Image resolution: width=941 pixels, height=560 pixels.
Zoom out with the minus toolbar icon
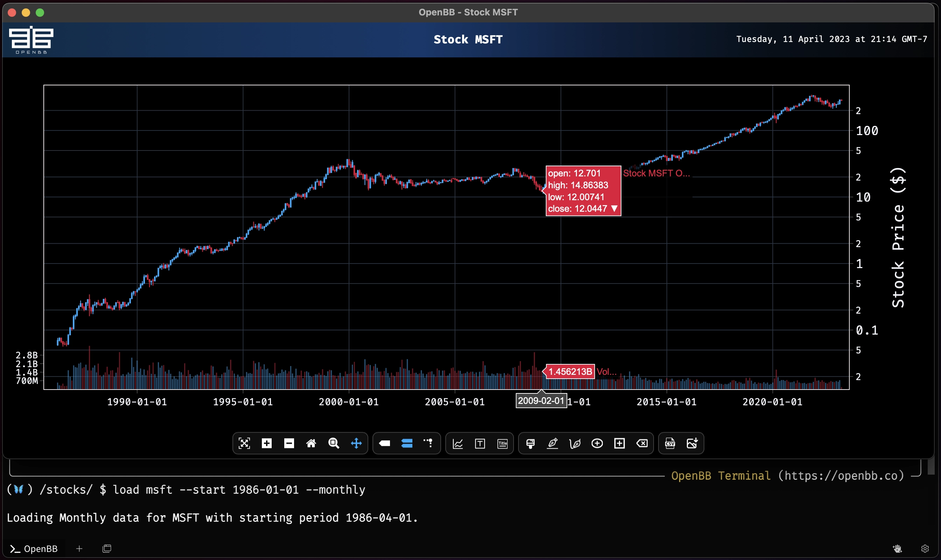coord(289,443)
